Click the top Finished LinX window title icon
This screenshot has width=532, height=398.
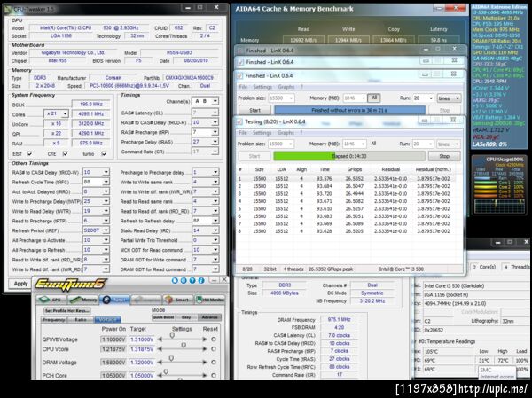(x=240, y=51)
